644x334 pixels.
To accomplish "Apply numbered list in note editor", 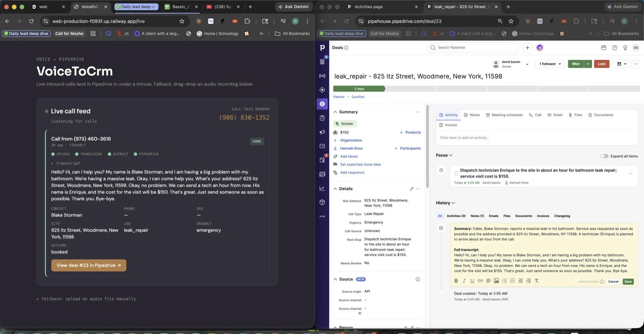I will pos(512,281).
